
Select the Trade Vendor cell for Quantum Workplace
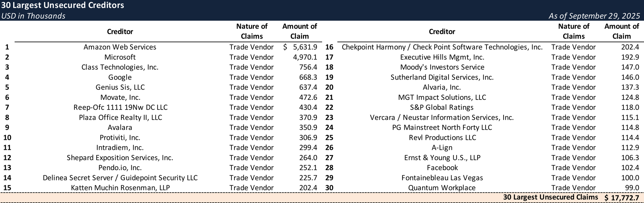(573, 188)
